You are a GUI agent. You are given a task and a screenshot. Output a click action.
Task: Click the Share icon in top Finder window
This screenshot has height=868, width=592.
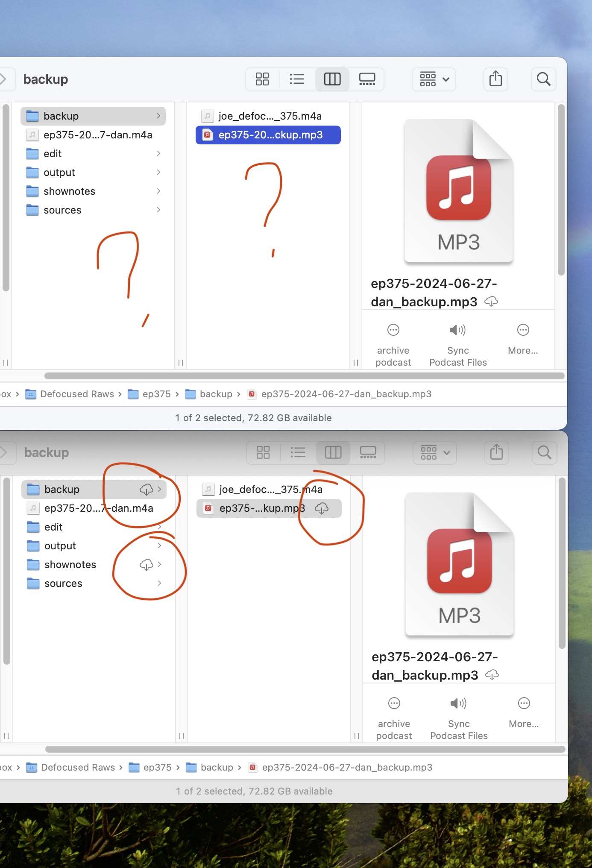pos(495,79)
